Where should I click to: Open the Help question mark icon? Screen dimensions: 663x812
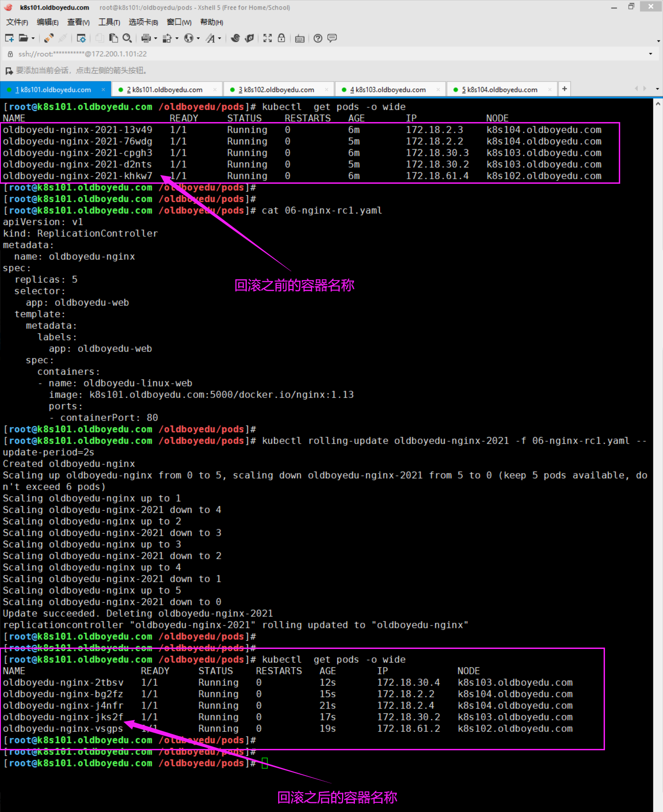coord(318,38)
